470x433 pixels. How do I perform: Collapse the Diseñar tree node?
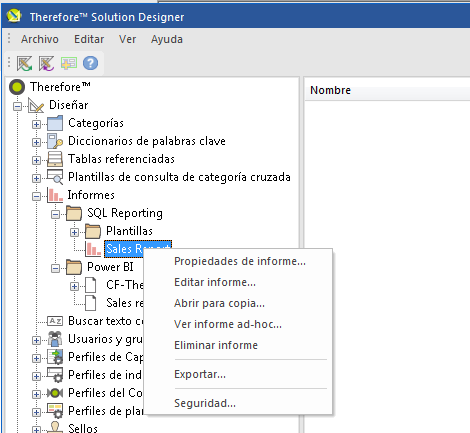pyautogui.click(x=17, y=106)
